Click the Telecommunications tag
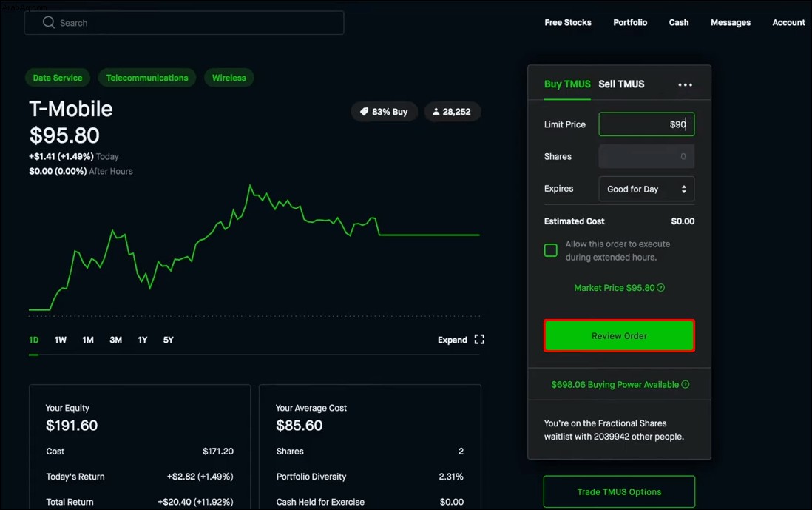The image size is (812, 510). pos(147,78)
